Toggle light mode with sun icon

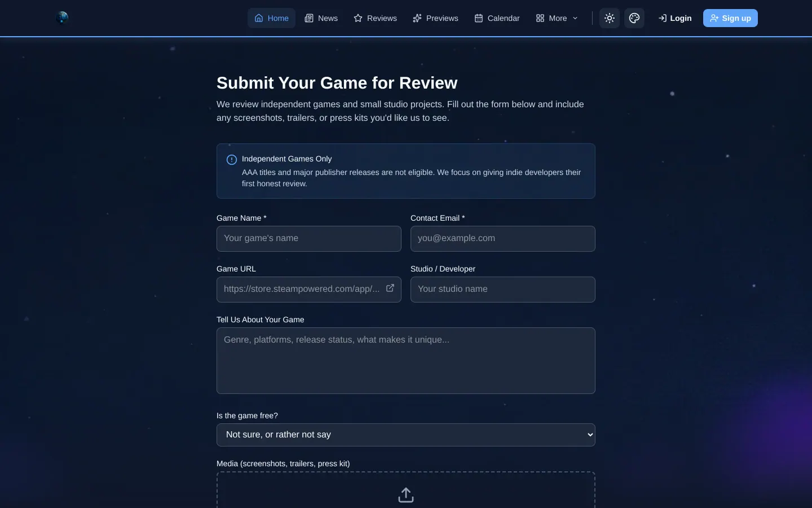[610, 18]
